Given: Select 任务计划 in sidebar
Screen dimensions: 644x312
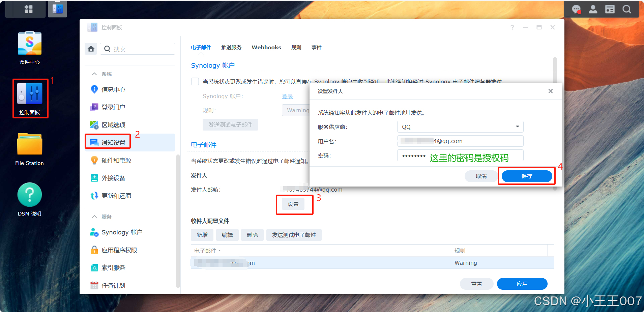Looking at the screenshot, I should point(130,285).
